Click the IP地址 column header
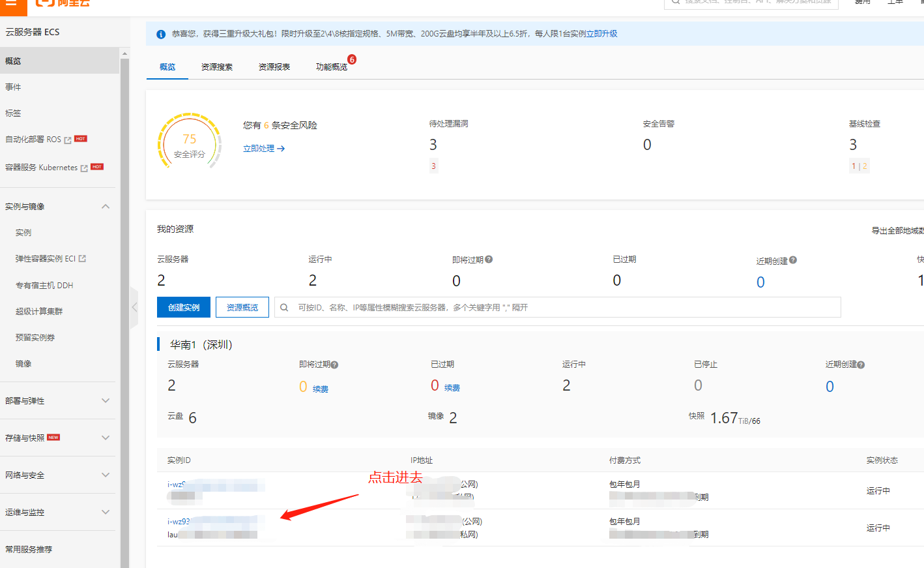Viewport: 924px width, 568px height. tap(422, 460)
